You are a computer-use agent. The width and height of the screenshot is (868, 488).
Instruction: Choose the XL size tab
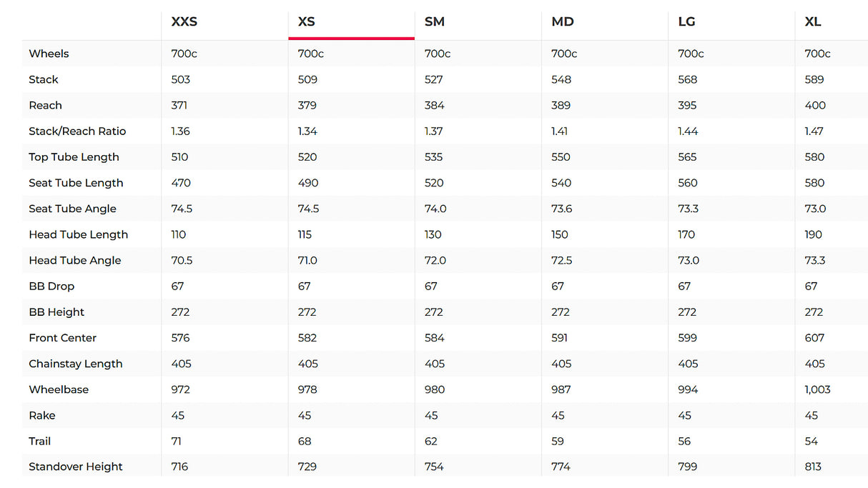coord(813,21)
